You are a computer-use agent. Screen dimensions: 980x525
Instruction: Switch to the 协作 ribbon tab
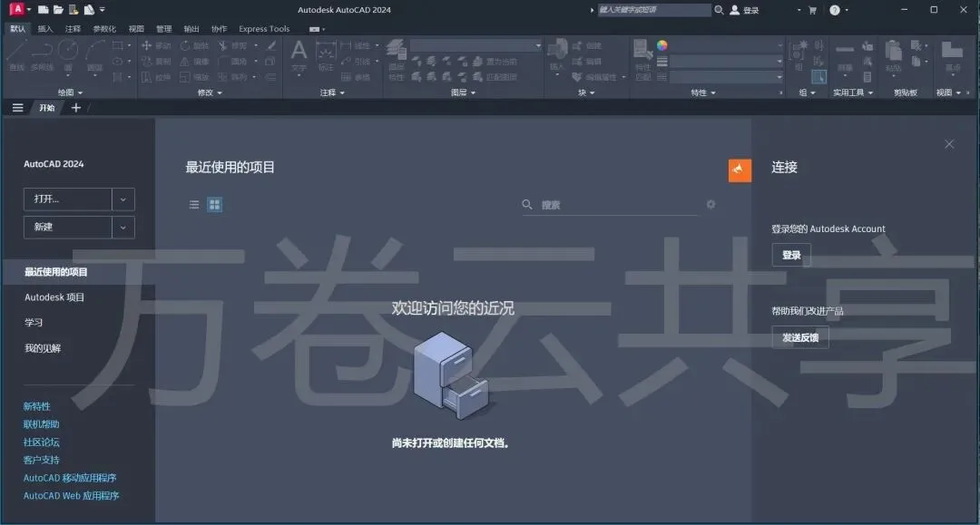219,29
